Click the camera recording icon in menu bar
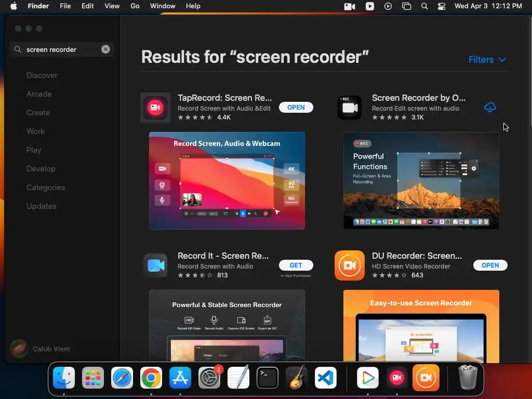 (x=350, y=6)
